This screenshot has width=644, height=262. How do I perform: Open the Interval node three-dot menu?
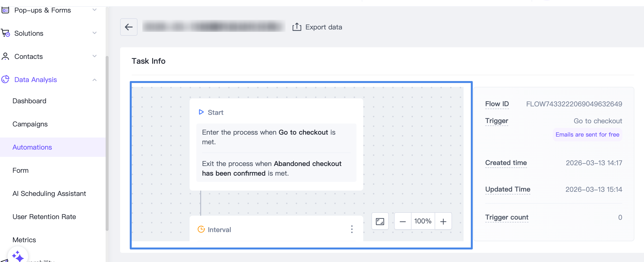(x=352, y=229)
